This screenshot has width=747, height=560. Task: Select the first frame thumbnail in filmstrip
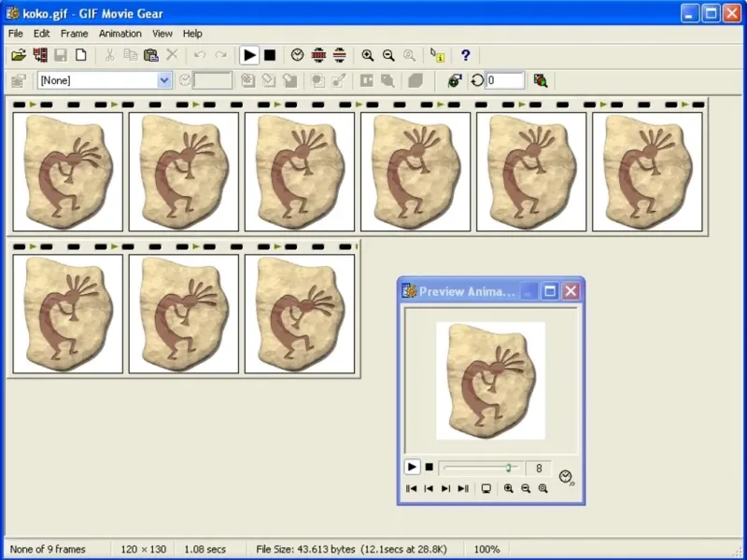coord(67,172)
